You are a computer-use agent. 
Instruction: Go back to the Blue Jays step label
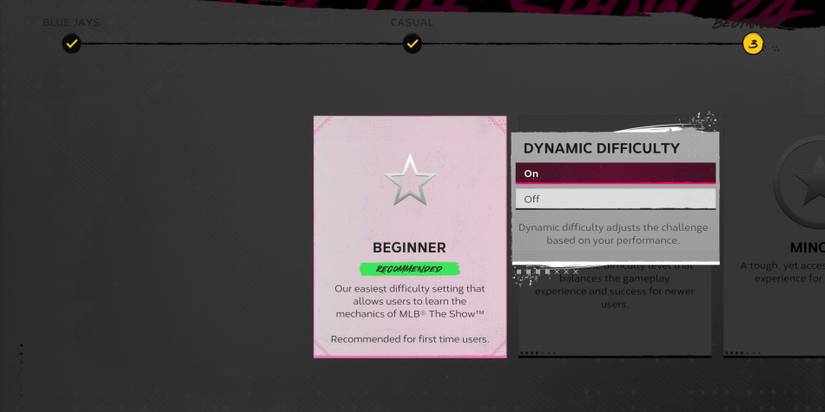[70, 22]
